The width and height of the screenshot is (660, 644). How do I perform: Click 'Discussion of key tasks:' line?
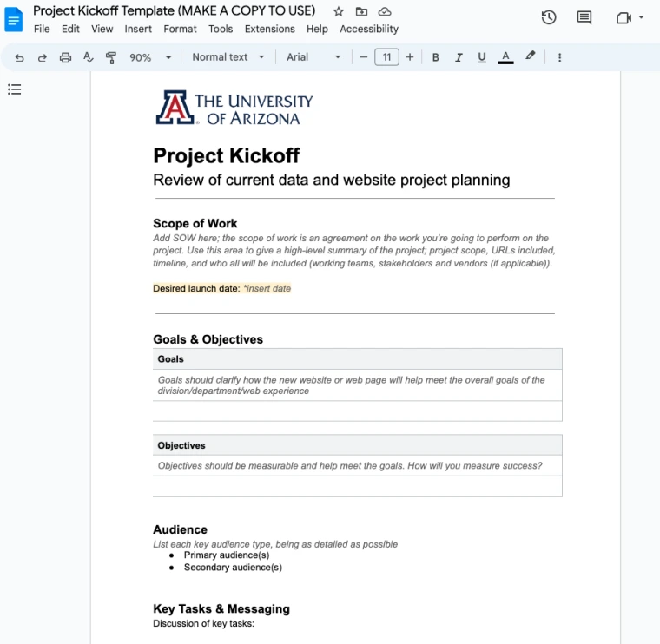pyautogui.click(x=203, y=623)
